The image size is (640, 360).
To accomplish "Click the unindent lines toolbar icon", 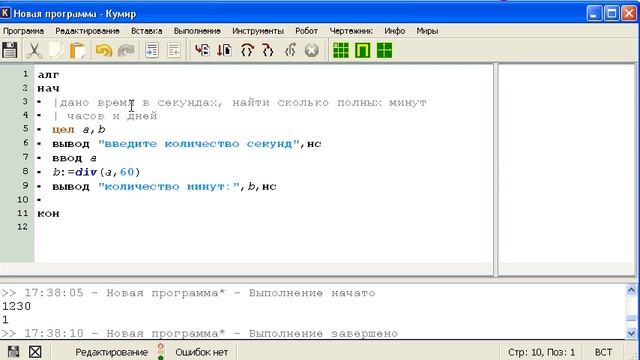I will [174, 51].
